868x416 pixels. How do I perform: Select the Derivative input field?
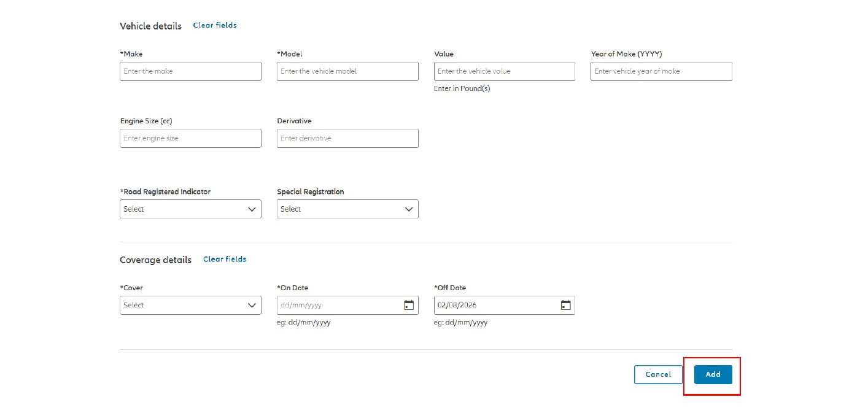[347, 138]
